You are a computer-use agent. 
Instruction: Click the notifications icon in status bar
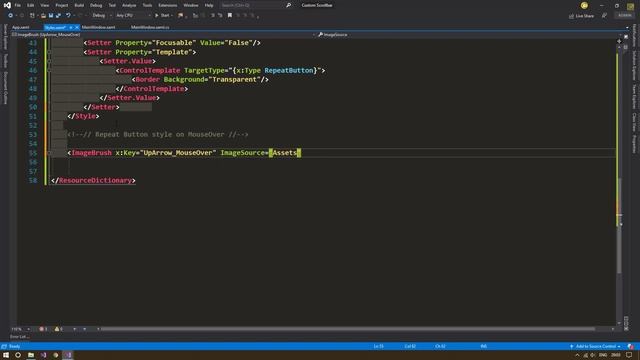point(631,347)
